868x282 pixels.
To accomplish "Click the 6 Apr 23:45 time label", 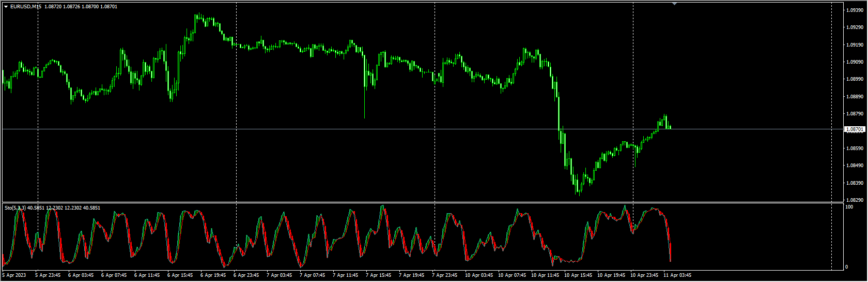I will [x=246, y=275].
